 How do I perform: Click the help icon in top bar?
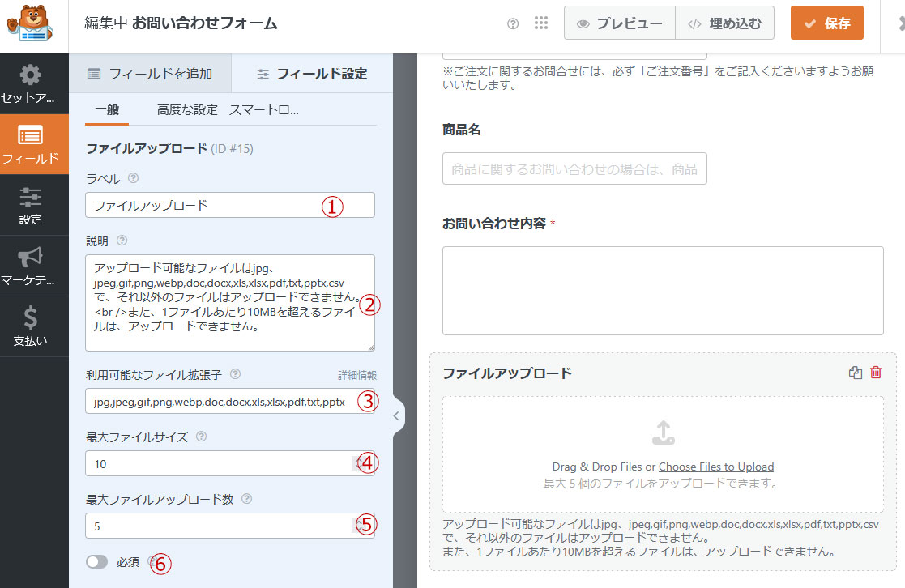click(x=512, y=24)
